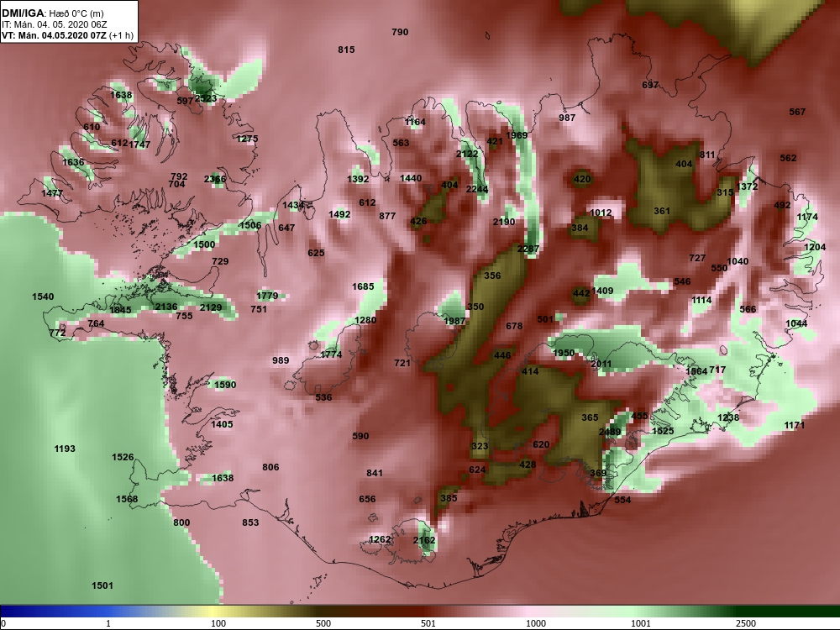Click the map value 1774
840x630 pixels.
click(331, 354)
